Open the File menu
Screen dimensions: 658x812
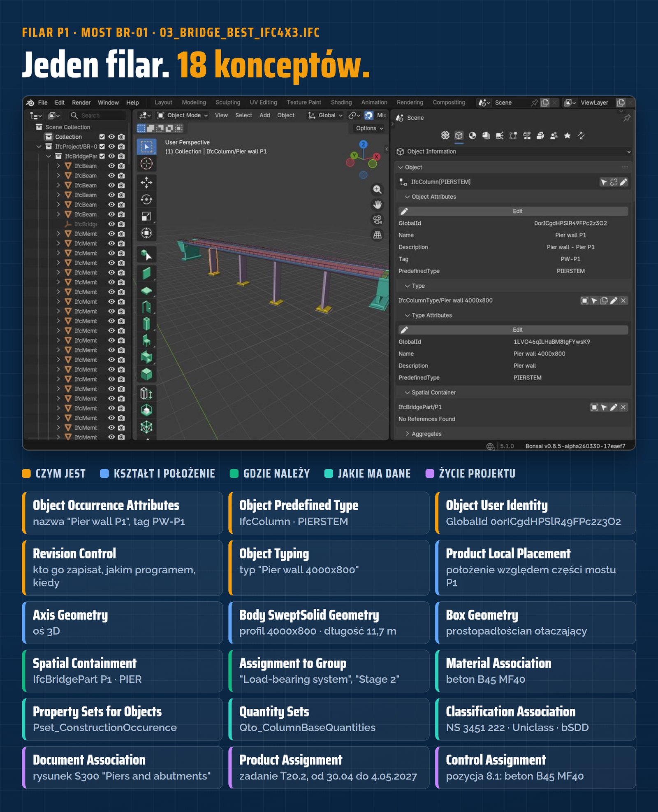[x=43, y=102]
